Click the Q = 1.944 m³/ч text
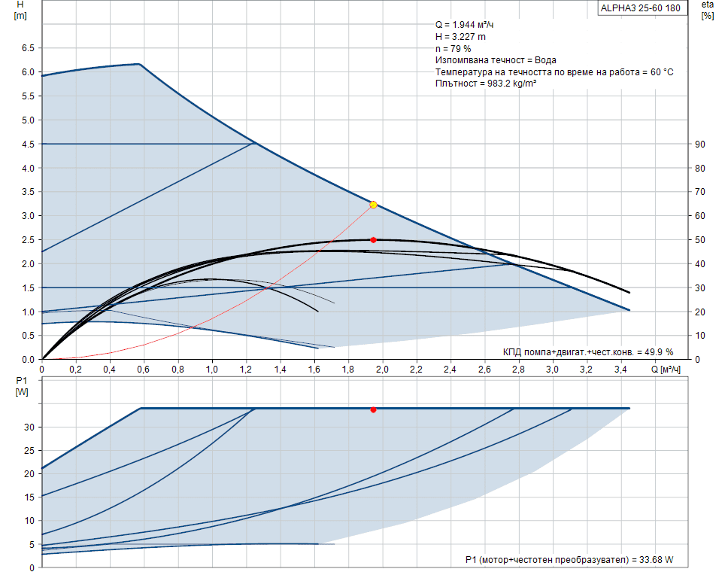Viewport: 728px width, 575px height. coord(465,24)
